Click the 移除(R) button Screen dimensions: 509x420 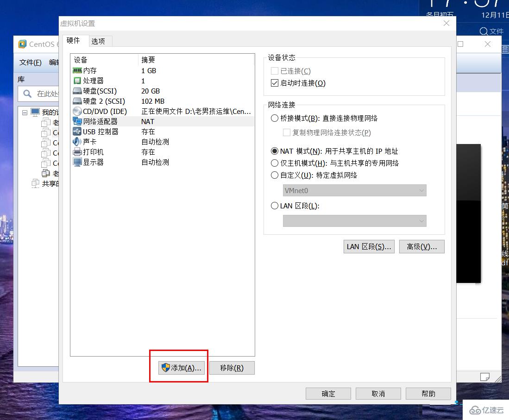pos(232,368)
